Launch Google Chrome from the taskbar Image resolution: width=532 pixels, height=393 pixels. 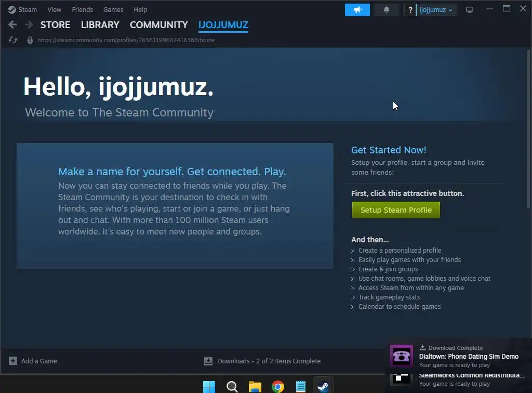pyautogui.click(x=278, y=386)
